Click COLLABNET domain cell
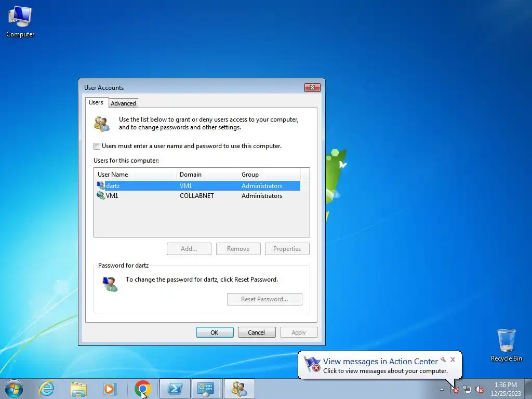 197,196
